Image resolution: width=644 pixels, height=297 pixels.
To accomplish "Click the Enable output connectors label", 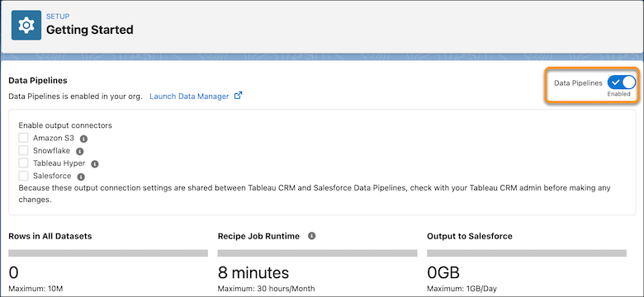I will (x=65, y=125).
